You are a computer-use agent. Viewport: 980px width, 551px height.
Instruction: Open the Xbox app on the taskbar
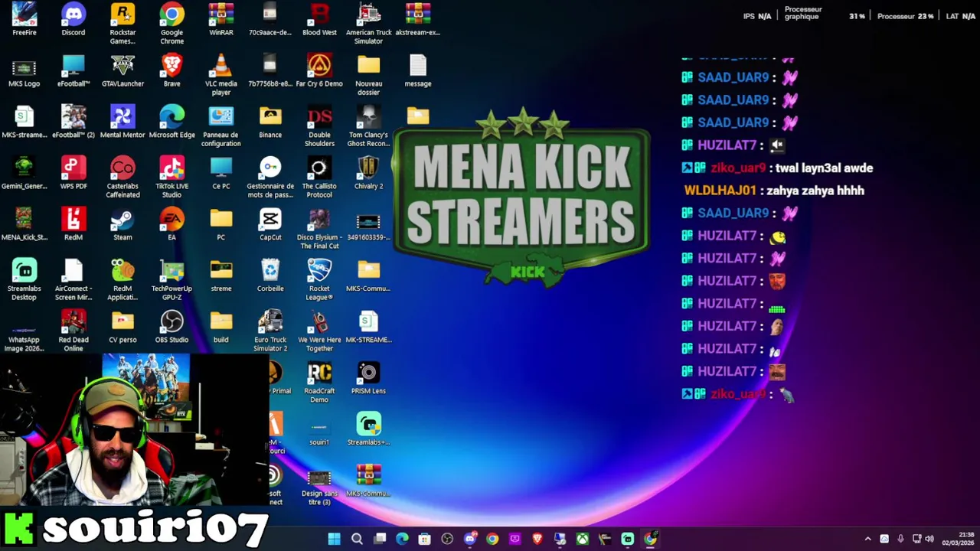coord(583,539)
